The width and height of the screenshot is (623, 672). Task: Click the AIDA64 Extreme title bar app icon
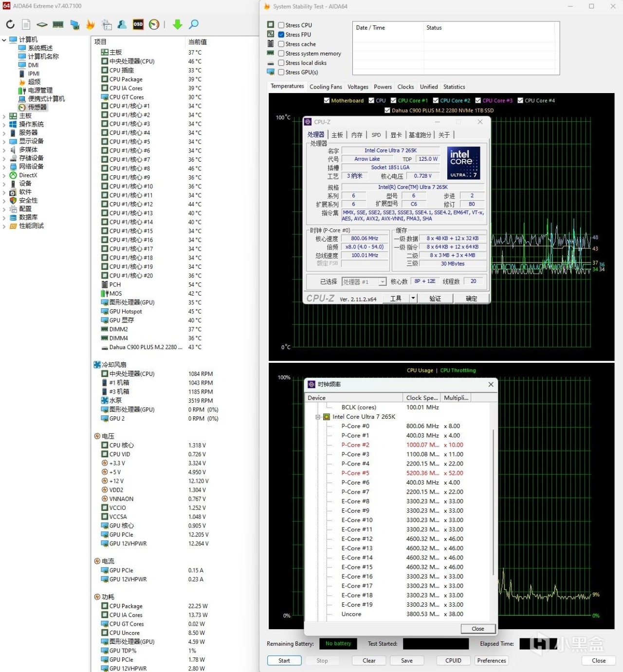pos(6,6)
